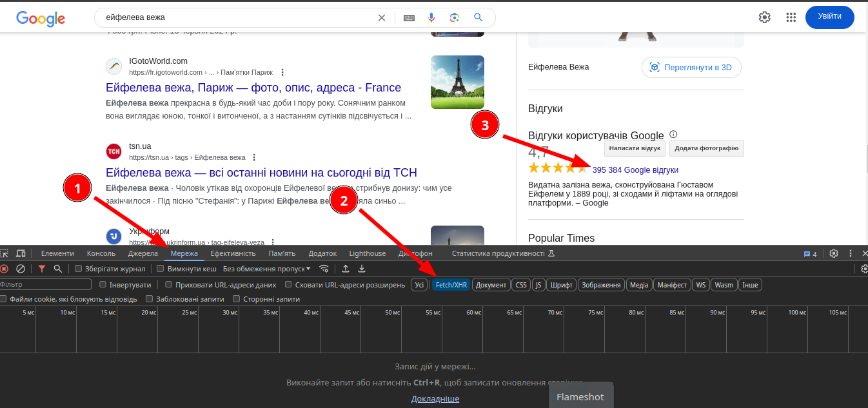Open the 395 384 Google відгуки link
Viewport: 868px width, 408px height.
[x=635, y=170]
